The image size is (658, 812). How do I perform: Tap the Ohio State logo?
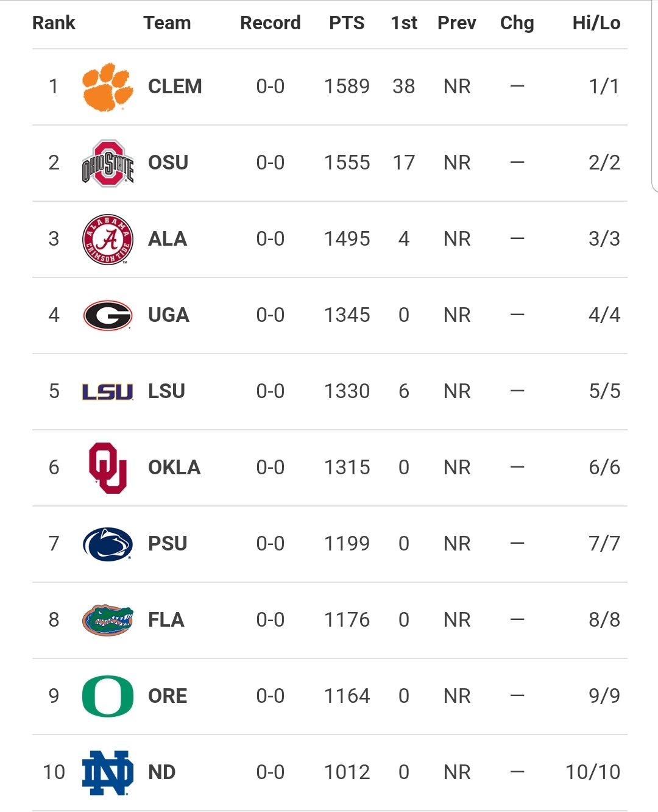[x=107, y=163]
